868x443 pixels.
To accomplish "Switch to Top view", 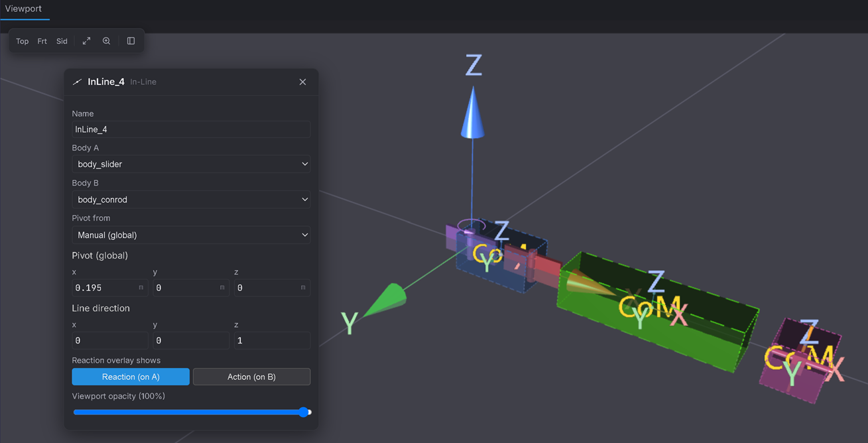I will (22, 41).
